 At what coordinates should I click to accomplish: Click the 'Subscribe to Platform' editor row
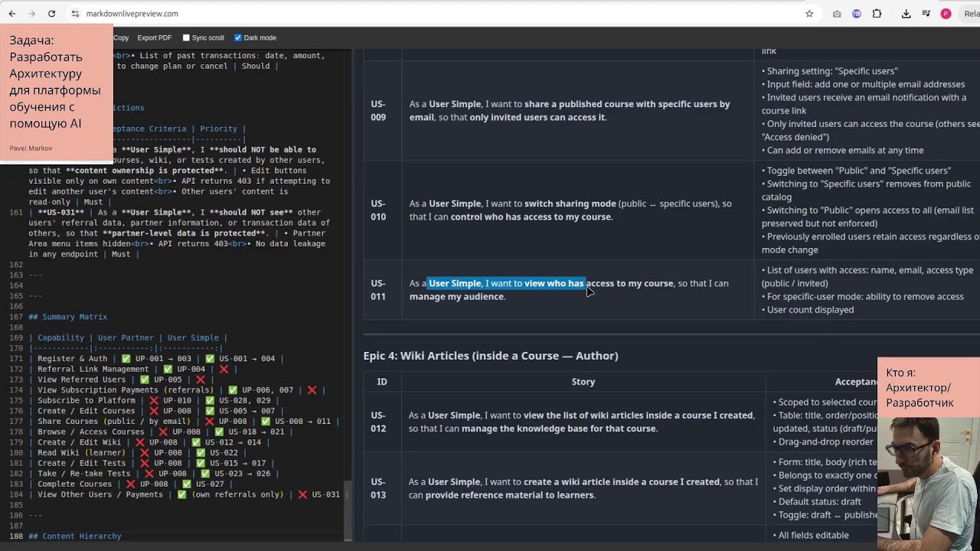click(152, 401)
